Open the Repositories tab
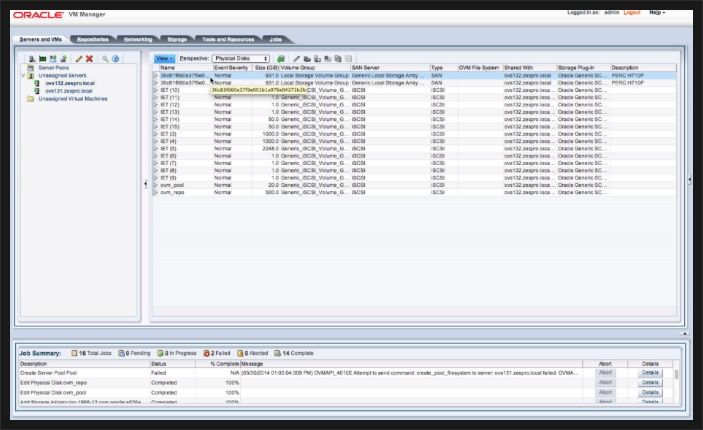703x430 pixels. click(93, 39)
